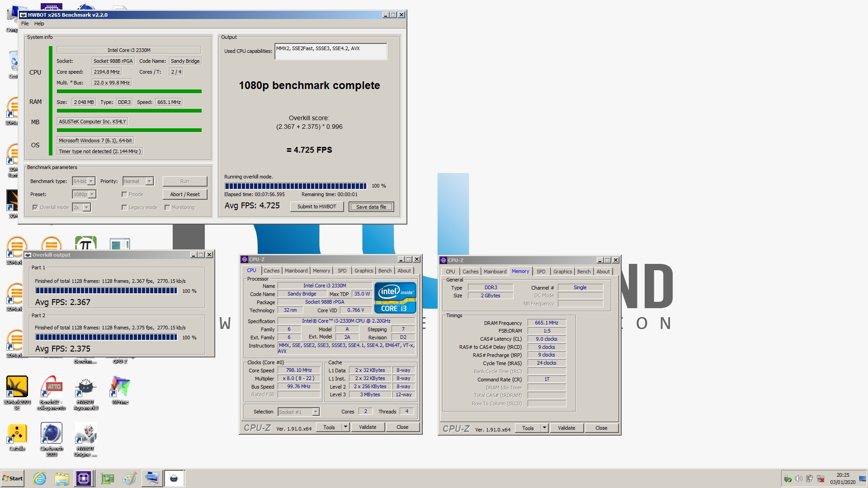Click the Show Desktop icon by the clock

click(x=863, y=479)
